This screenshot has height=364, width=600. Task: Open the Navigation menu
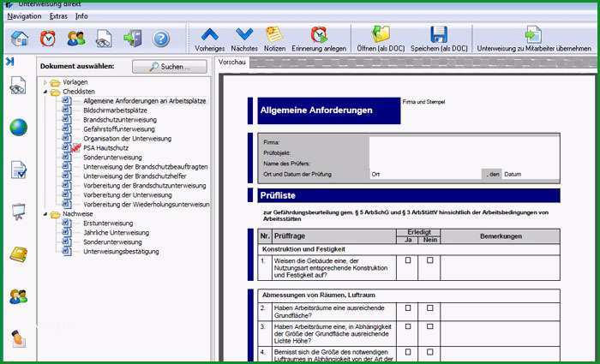click(x=24, y=16)
